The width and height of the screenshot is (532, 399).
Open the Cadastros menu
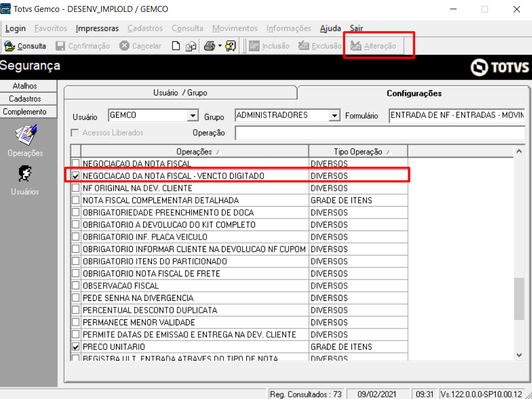[x=145, y=28]
